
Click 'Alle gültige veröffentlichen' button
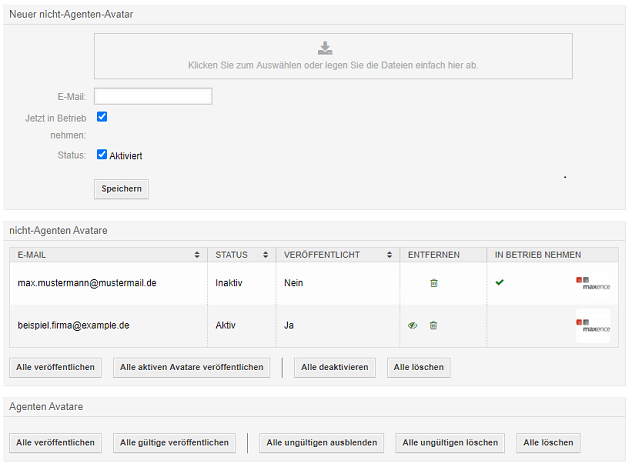[175, 442]
